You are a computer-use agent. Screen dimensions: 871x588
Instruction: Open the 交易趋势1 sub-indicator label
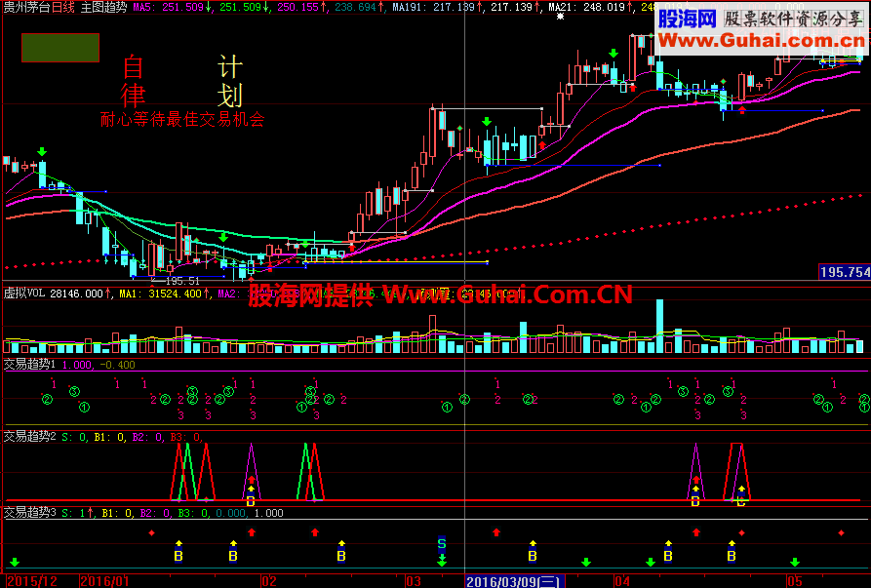[x=29, y=365]
